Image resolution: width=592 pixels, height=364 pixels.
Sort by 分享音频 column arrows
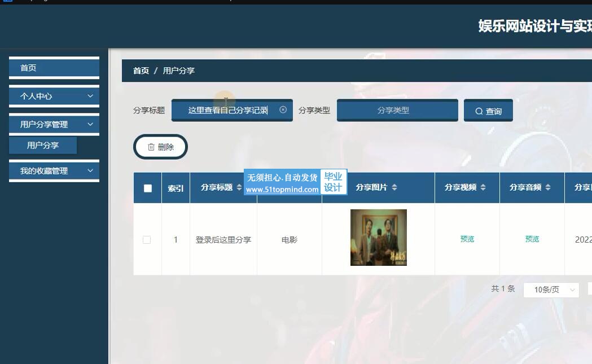coord(548,187)
